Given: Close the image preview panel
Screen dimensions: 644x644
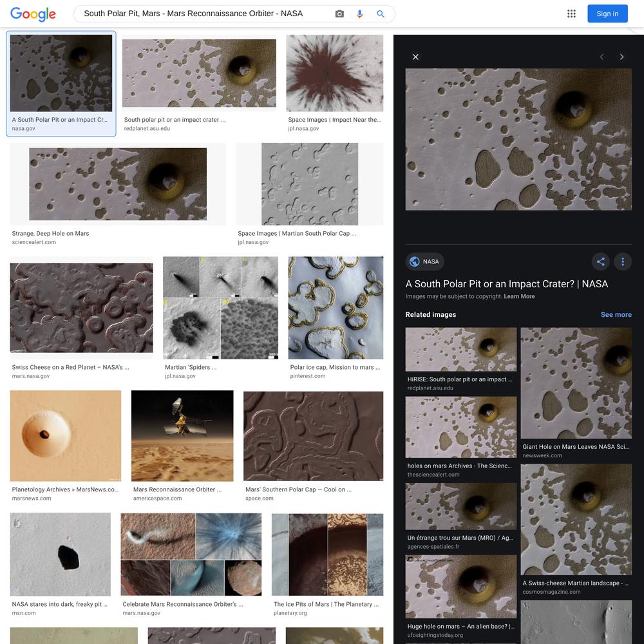Looking at the screenshot, I should tap(415, 57).
